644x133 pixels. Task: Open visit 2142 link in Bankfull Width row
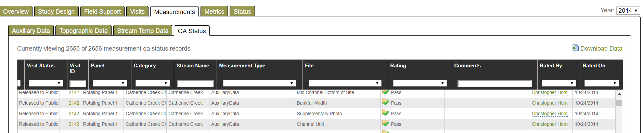(x=74, y=103)
